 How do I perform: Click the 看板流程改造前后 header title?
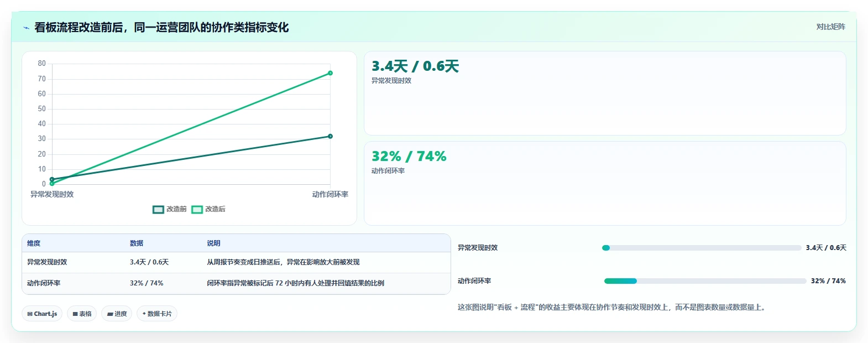[161, 28]
